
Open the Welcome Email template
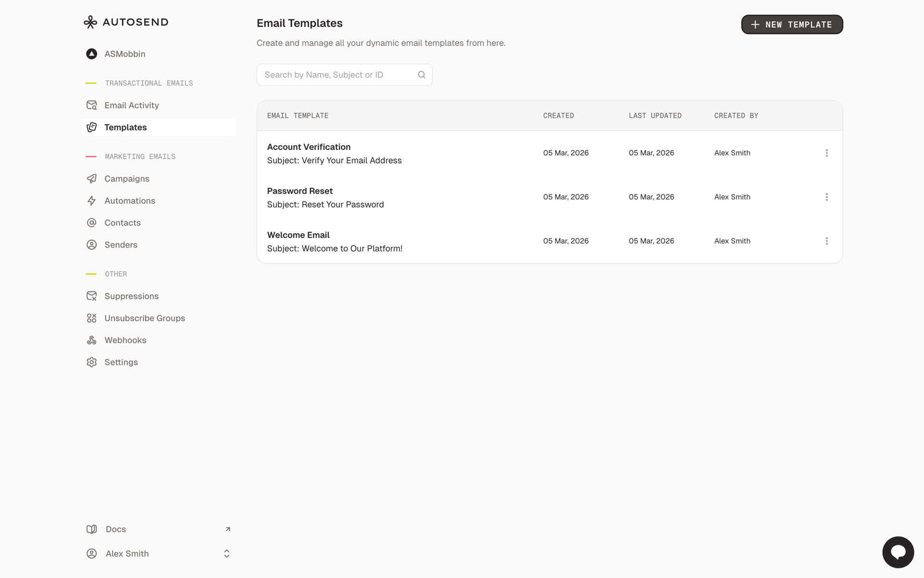coord(298,235)
